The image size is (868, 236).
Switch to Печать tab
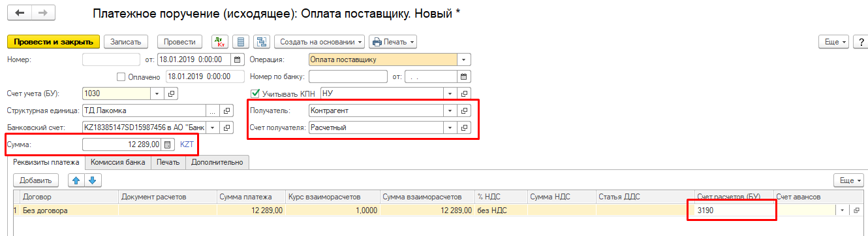click(x=168, y=162)
